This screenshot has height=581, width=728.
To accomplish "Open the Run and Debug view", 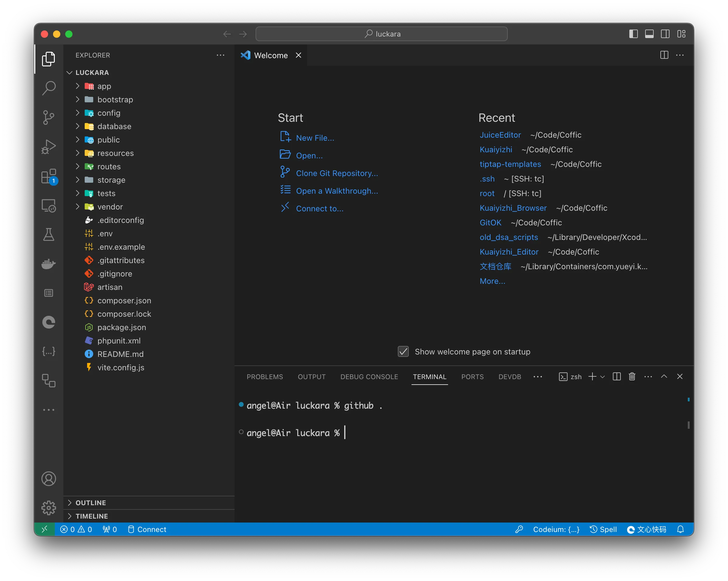I will (49, 147).
